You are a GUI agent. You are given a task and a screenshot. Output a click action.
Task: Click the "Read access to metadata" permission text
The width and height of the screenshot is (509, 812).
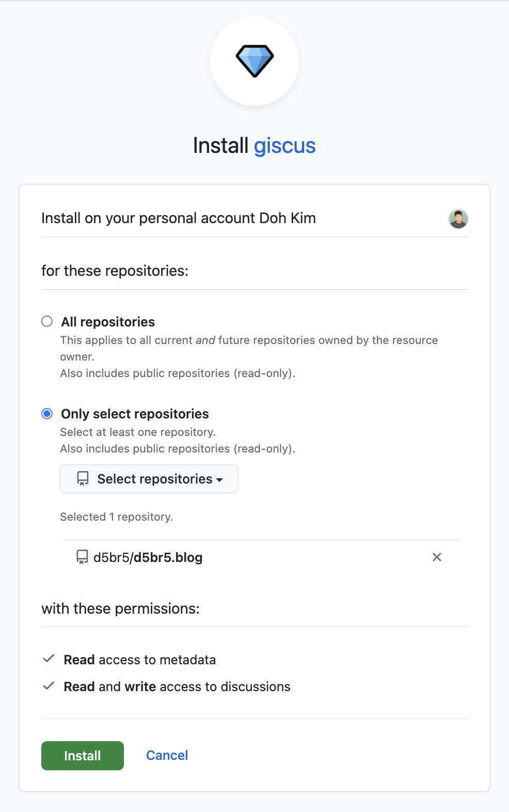pyautogui.click(x=139, y=660)
